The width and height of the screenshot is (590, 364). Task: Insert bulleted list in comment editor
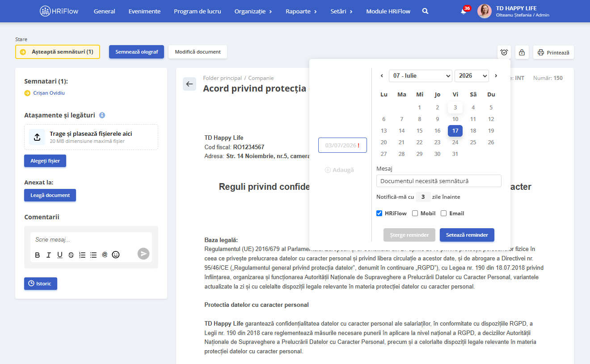tap(93, 255)
